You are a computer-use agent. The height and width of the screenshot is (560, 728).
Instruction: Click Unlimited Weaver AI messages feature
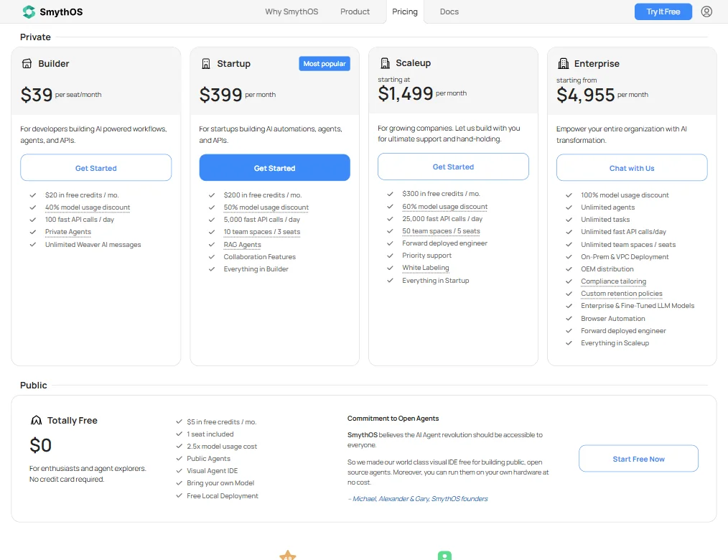(93, 245)
